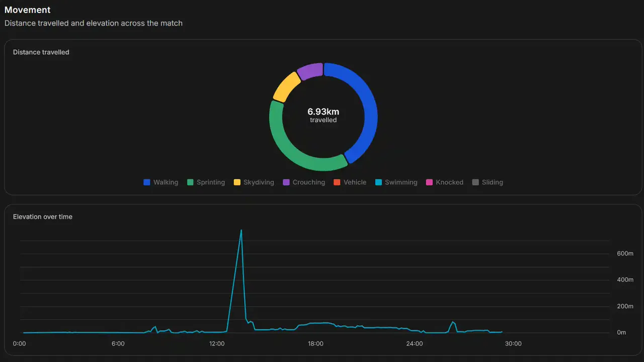Click the yellow Skydiving legend swatch
Screen dimensions: 644x362
[x=237, y=183]
